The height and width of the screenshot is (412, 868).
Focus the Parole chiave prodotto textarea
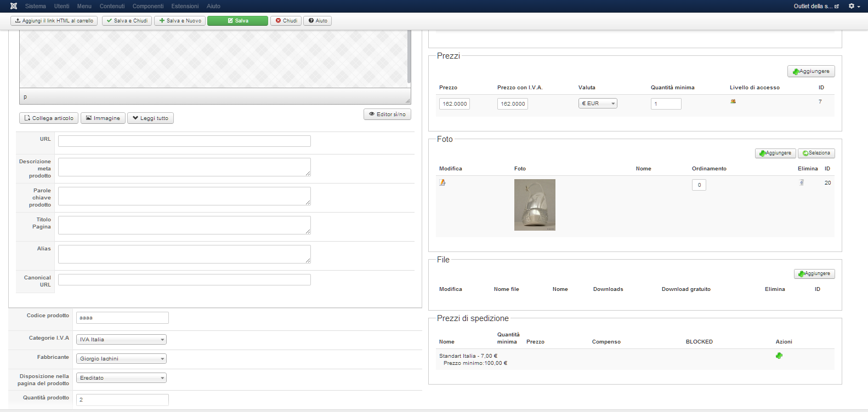coord(184,196)
